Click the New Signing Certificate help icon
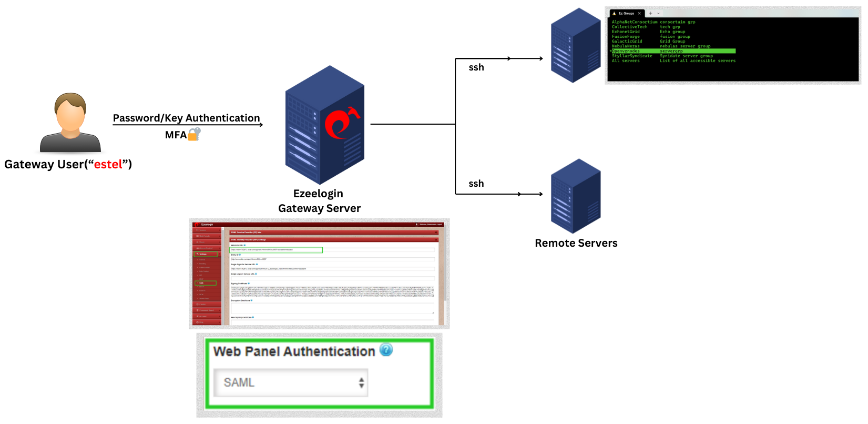 pyautogui.click(x=253, y=317)
